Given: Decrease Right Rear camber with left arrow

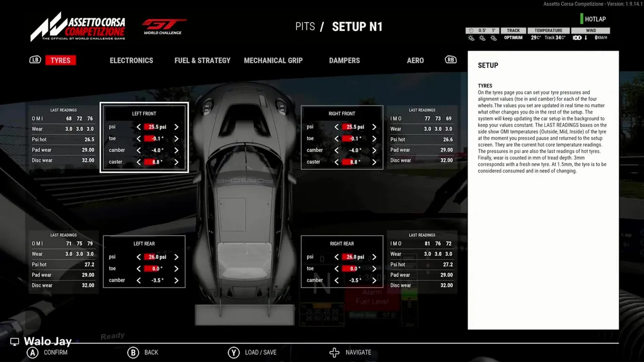Looking at the screenshot, I should (336, 280).
